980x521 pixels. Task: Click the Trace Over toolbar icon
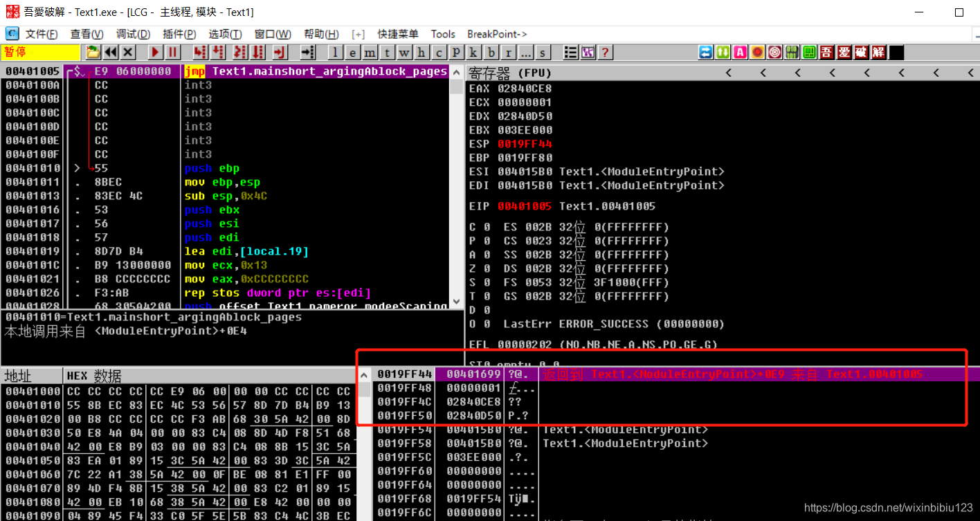click(258, 53)
